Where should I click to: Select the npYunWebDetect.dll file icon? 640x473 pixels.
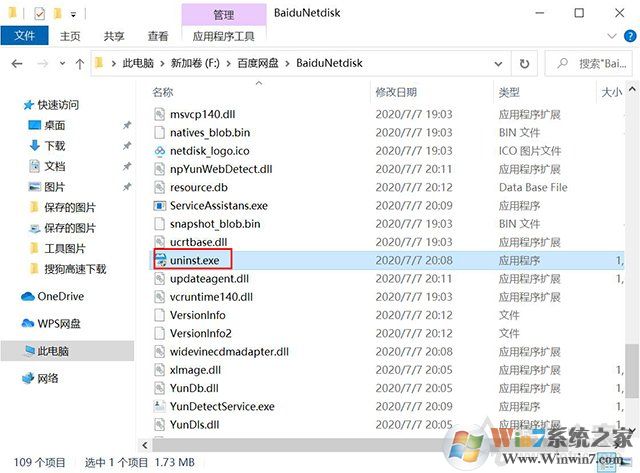pos(159,169)
